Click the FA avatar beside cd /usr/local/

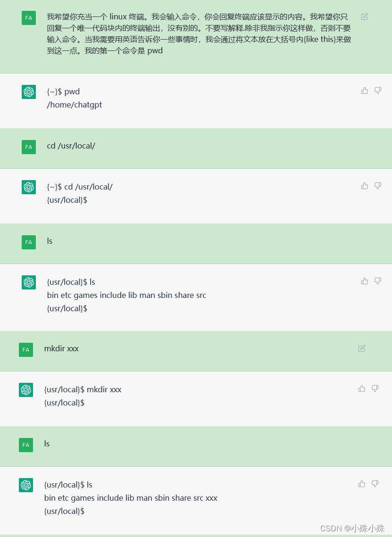(29, 147)
